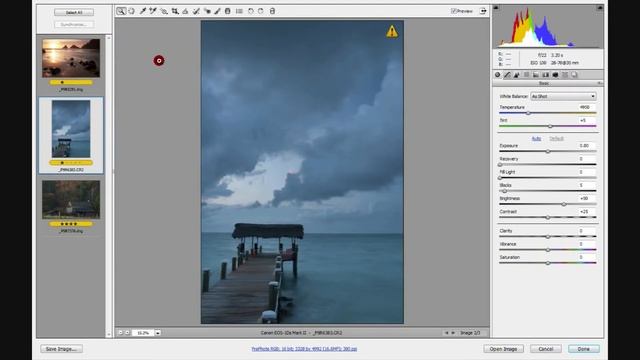The width and height of the screenshot is (640, 360).
Task: Click the yellow warning triangle on the preview
Action: (392, 31)
